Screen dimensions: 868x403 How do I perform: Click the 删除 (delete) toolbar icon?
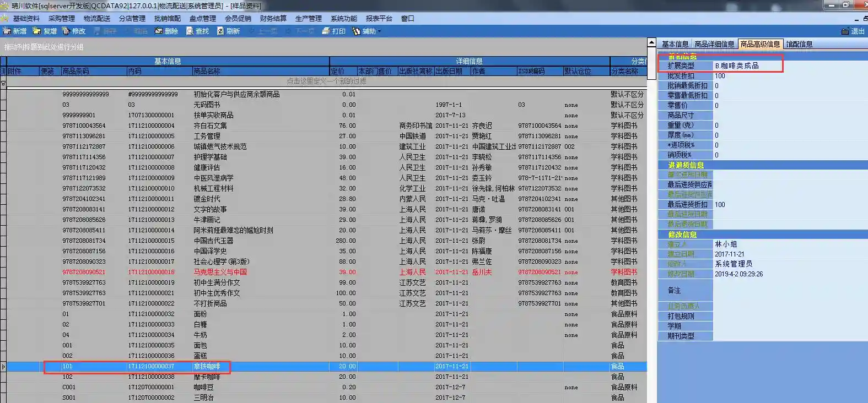click(159, 31)
